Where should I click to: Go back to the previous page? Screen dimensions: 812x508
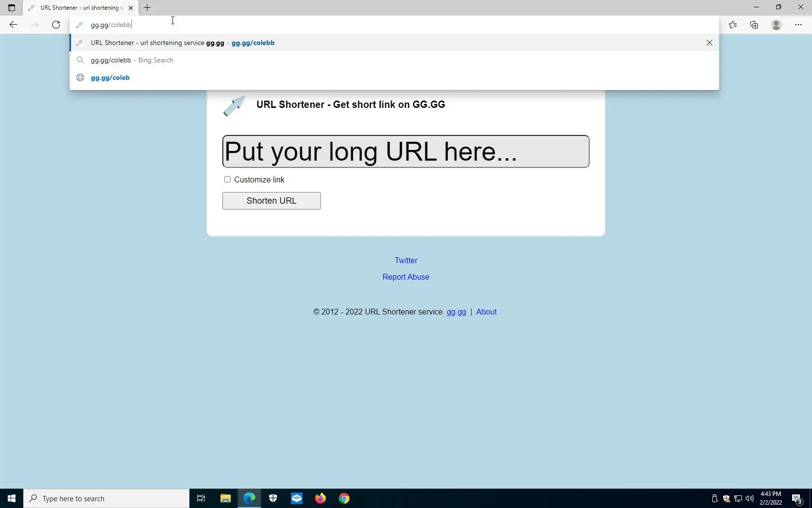[13, 25]
